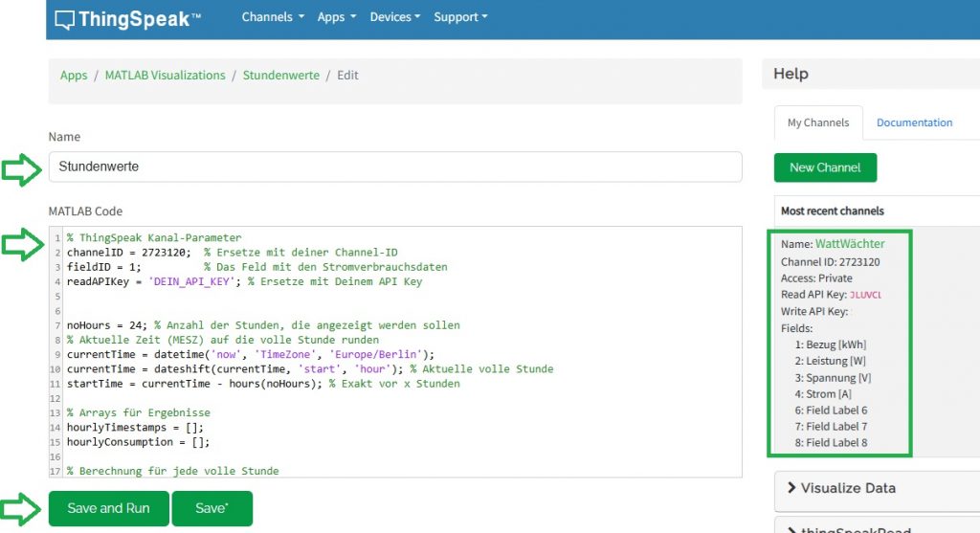Screen dimensions: 980x533
Task: Switch to the My Channels tab
Action: [817, 122]
